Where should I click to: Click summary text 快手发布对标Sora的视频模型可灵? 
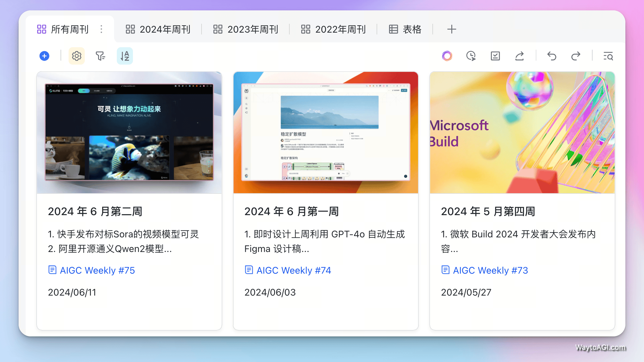[128, 234]
